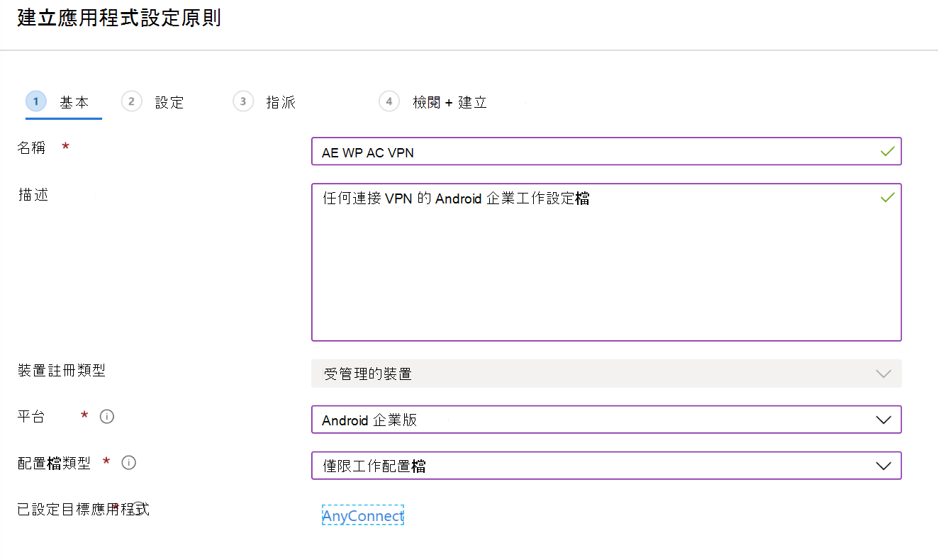Click the 描述 field label
938x560 pixels.
point(33,194)
